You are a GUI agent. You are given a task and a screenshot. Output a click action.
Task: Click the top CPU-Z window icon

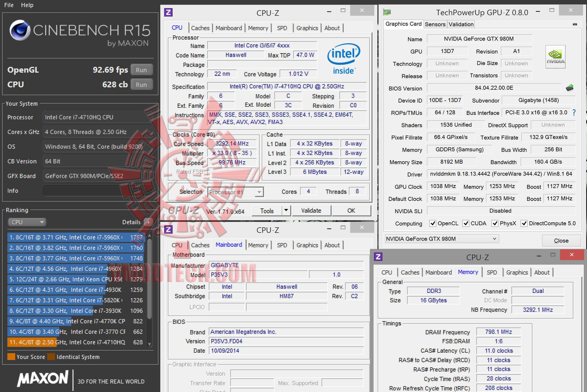click(x=168, y=12)
